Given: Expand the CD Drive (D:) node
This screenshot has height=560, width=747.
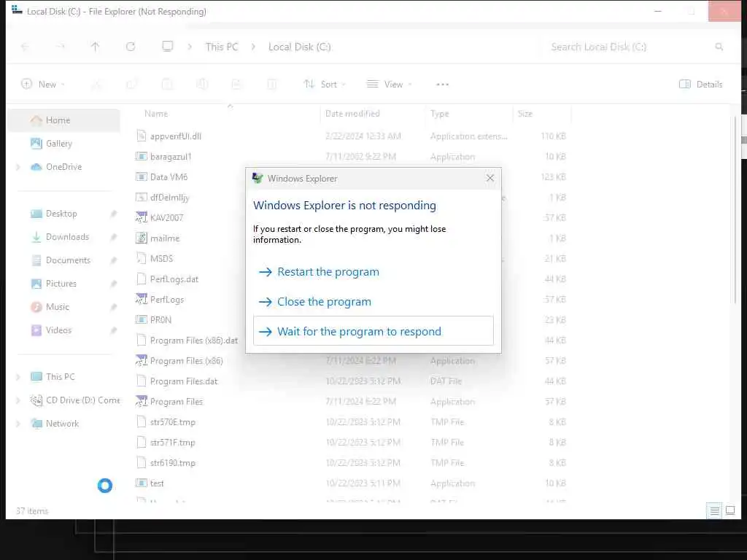Looking at the screenshot, I should pyautogui.click(x=18, y=400).
